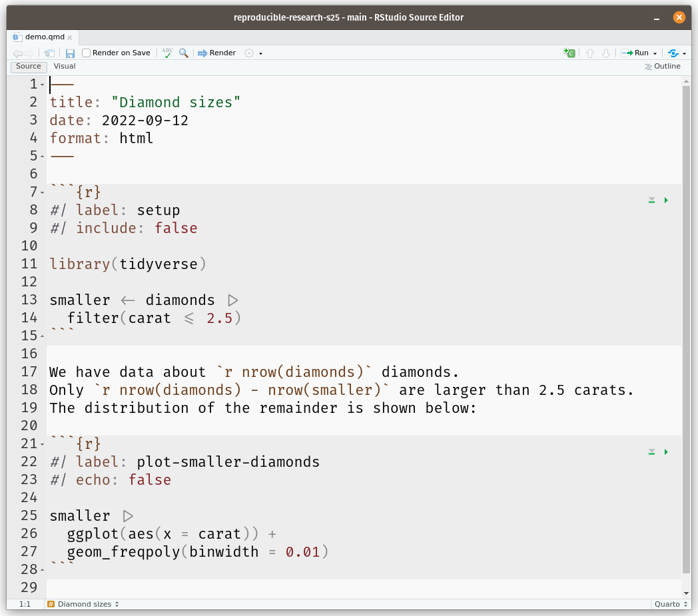Select the demo.qmd file tab
The height and width of the screenshot is (616, 698).
point(44,37)
